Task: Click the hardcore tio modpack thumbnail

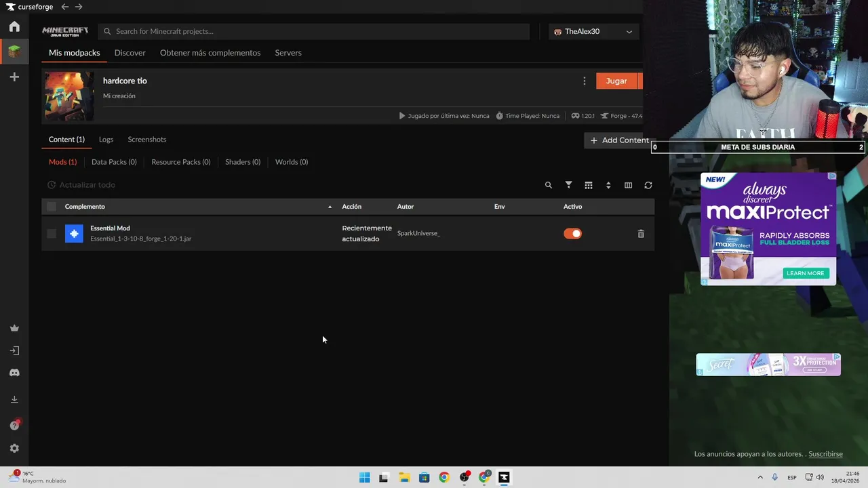Action: 69,96
